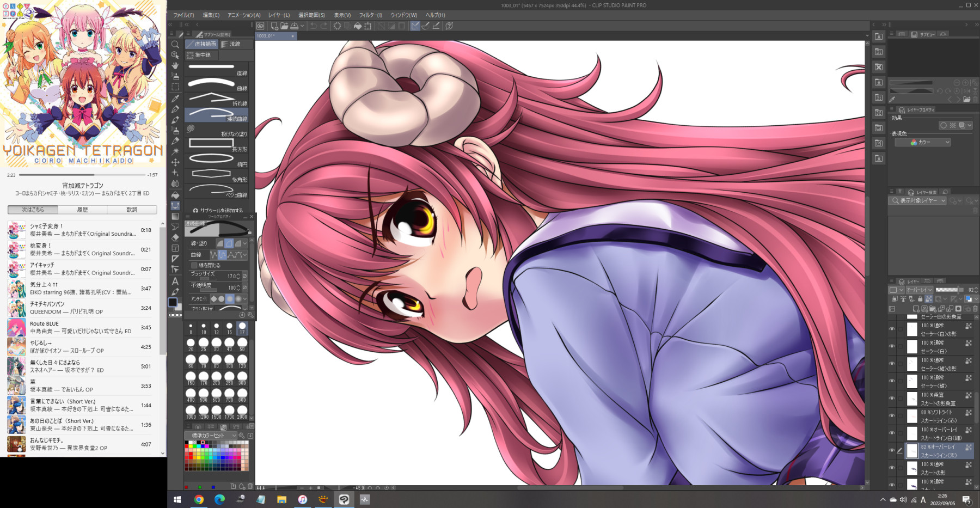The width and height of the screenshot is (980, 508).
Task: Open CLIP STUDIO launcher icon in command bar
Action: tap(261, 26)
